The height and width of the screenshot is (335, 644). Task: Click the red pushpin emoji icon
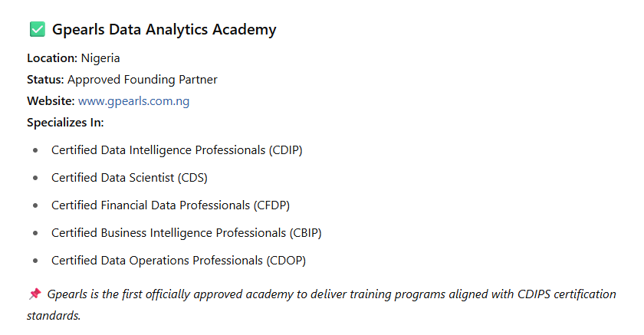click(35, 294)
